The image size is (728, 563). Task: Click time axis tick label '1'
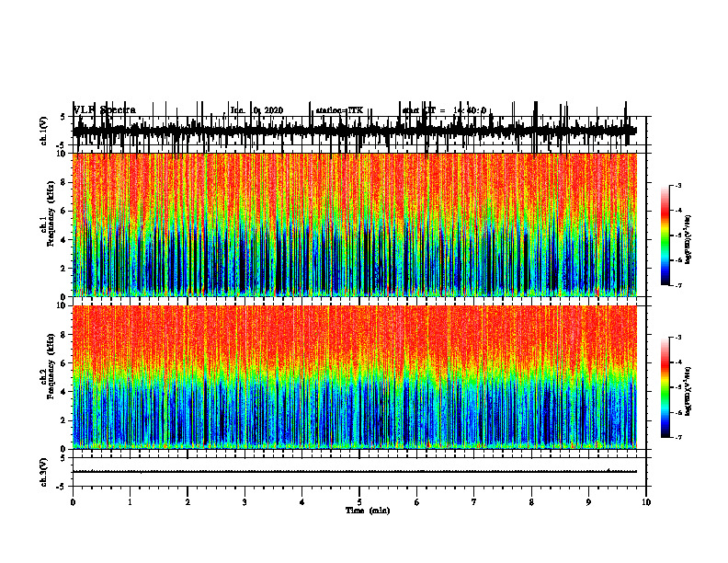pos(130,502)
